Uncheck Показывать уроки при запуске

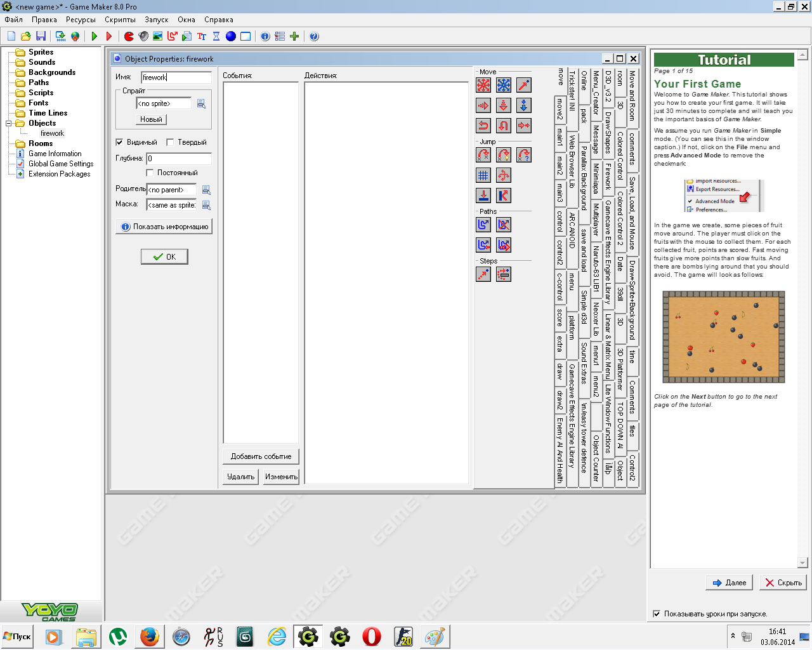tap(657, 614)
